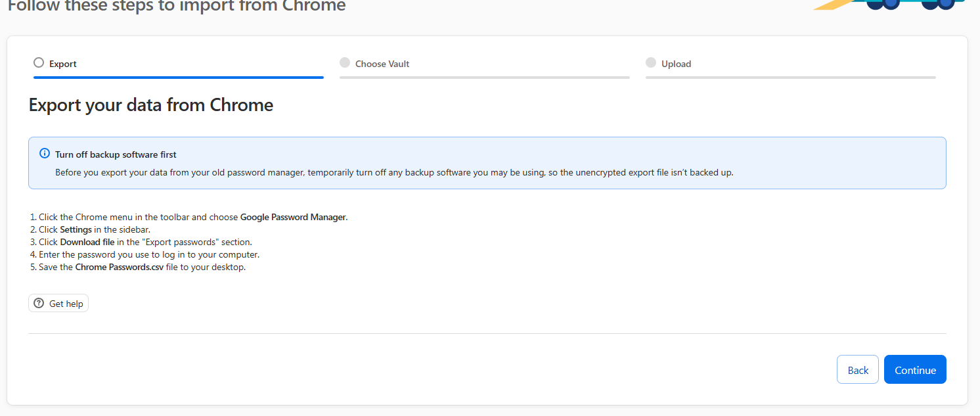Select the Choose Vault step circle
The height and width of the screenshot is (416, 980).
[x=345, y=63]
